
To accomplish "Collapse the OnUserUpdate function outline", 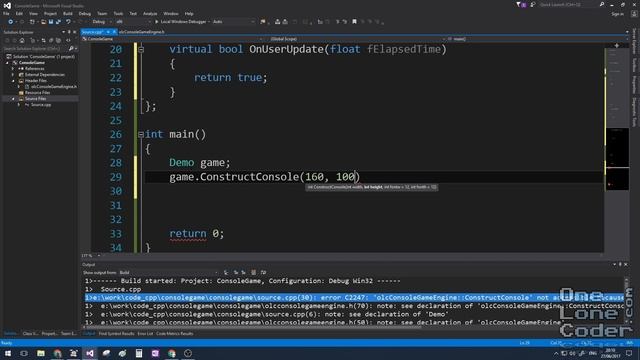I will [141, 49].
